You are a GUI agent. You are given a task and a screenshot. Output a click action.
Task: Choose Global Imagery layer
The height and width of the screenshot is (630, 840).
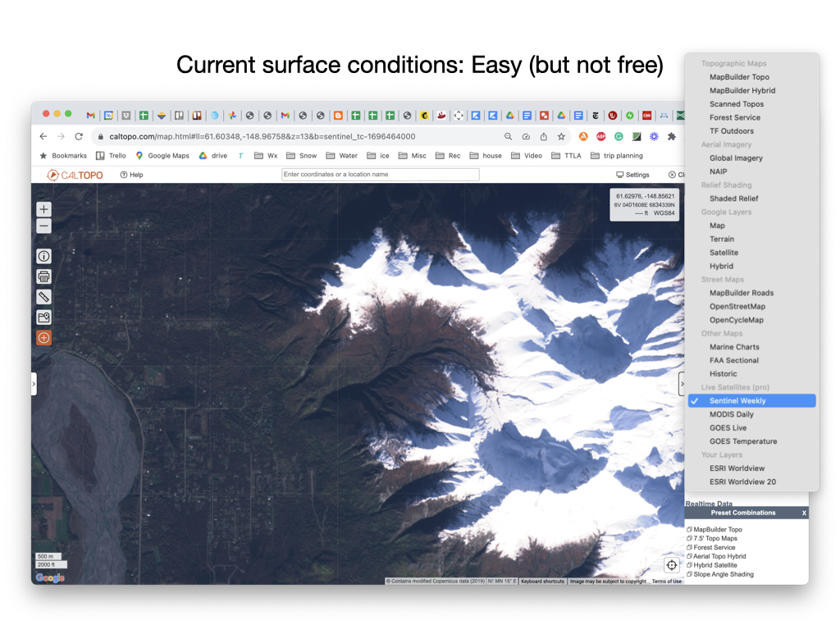[x=736, y=158]
